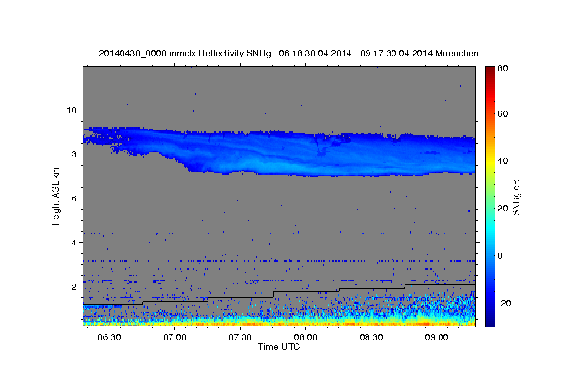This screenshot has width=588, height=392.
Task: Click the 07:30 time tick label
Action: pyautogui.click(x=240, y=338)
